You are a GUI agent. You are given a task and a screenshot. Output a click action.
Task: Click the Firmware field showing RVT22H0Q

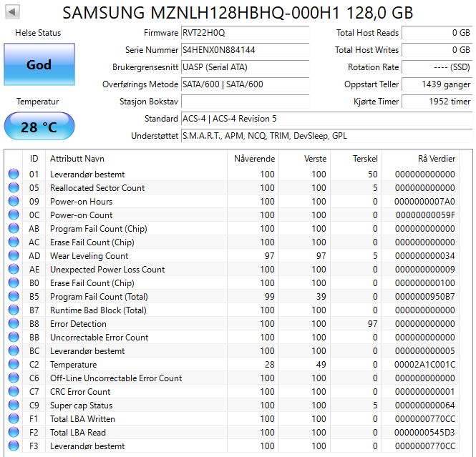coord(245,33)
